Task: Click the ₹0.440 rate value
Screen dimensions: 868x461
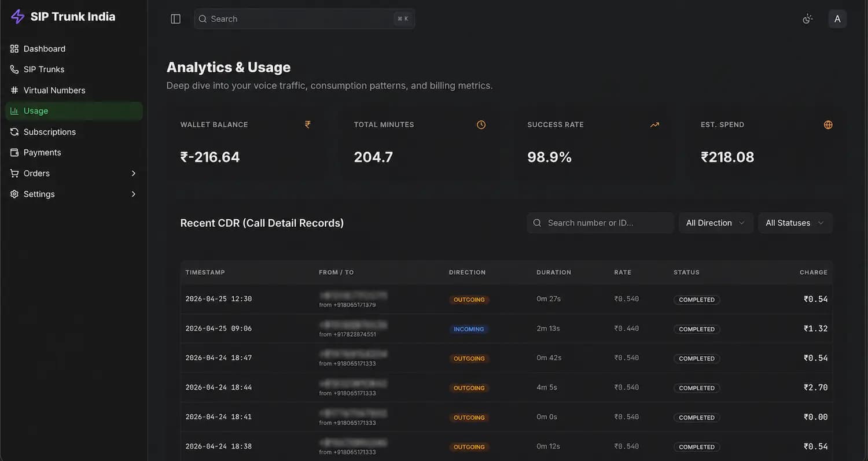Action: [627, 329]
